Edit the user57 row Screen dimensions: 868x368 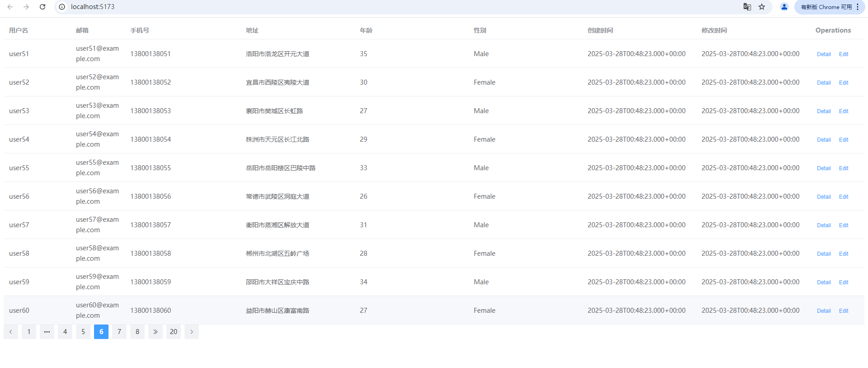(x=844, y=225)
